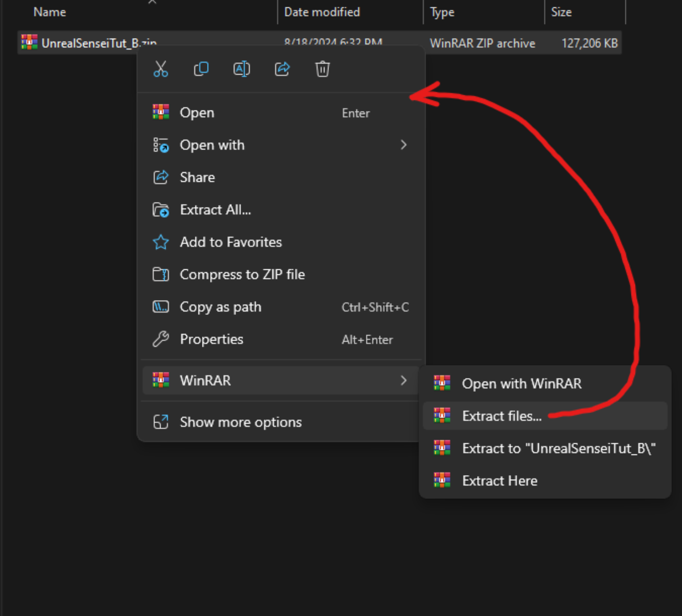The image size is (682, 616).
Task: Select Extract to UnrealSenseiTut_B folder
Action: click(x=559, y=448)
